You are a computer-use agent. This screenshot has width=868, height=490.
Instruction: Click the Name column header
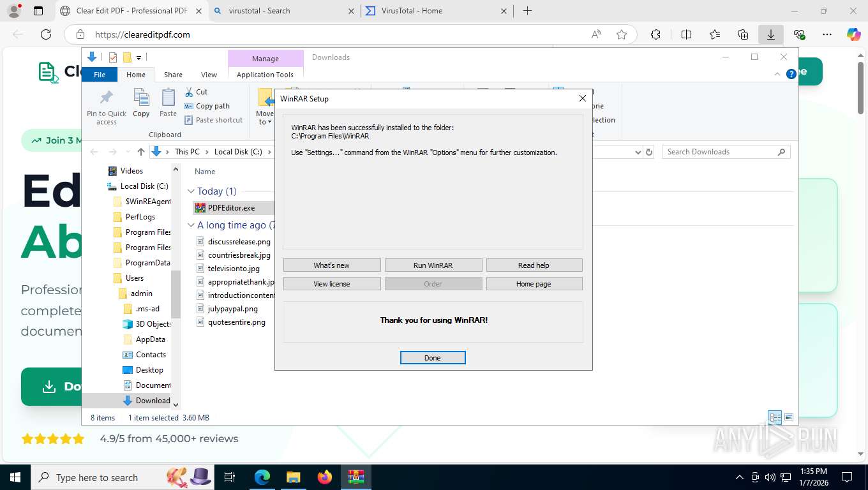(205, 172)
